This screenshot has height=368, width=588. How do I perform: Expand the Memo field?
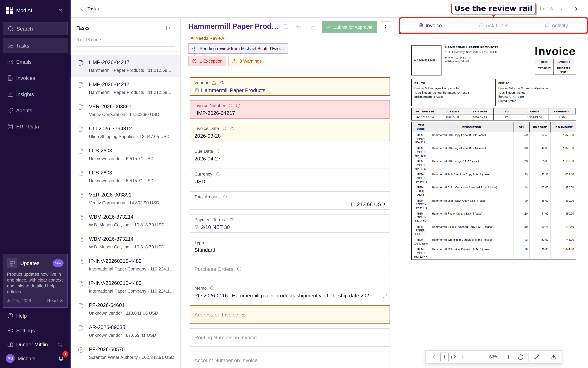pyautogui.click(x=385, y=296)
